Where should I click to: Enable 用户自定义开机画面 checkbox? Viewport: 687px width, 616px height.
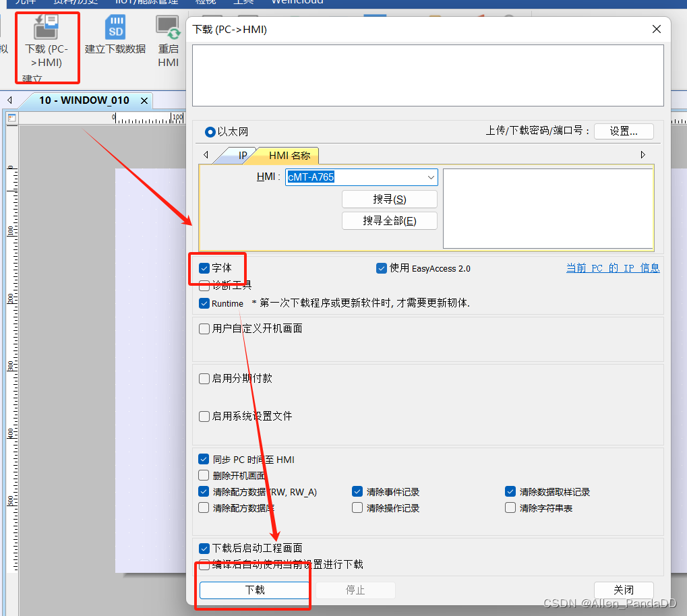point(204,329)
